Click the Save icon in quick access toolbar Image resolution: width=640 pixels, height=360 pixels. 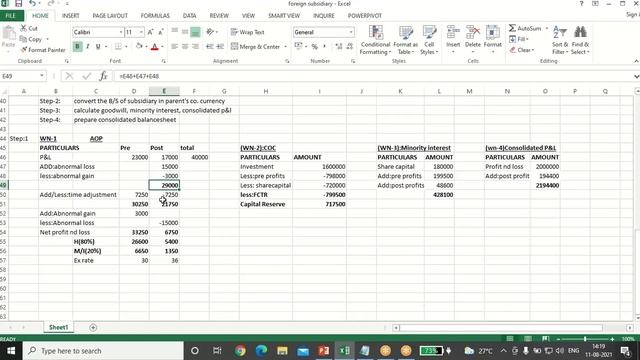click(18, 4)
